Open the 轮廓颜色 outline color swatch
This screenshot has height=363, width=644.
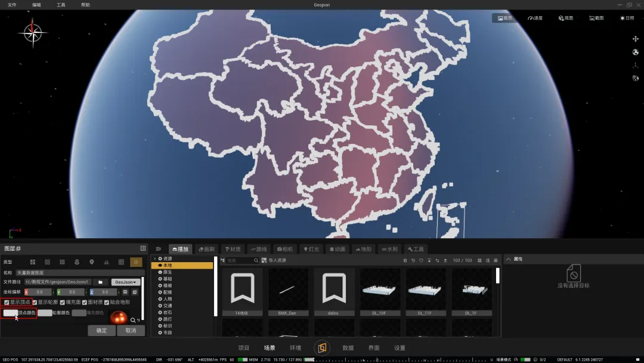[45, 313]
